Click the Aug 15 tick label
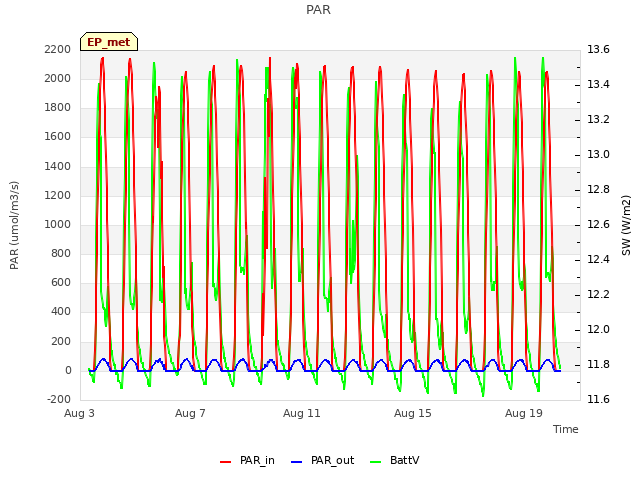 (x=413, y=413)
